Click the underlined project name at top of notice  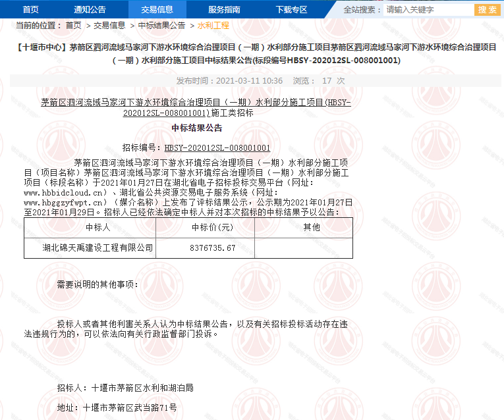(x=196, y=107)
